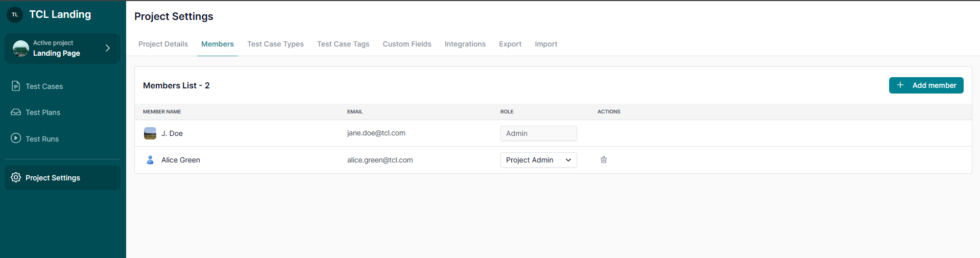Click the Members List - 2 heading
980x258 pixels.
click(176, 85)
